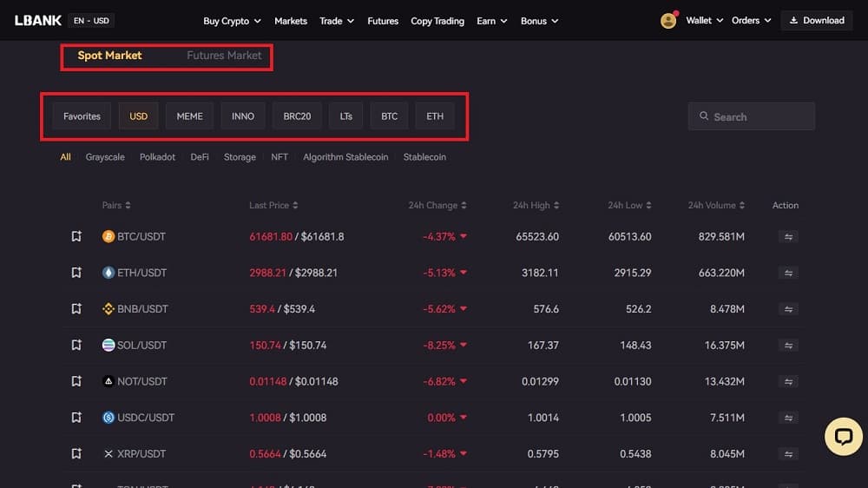Select the LTs market tab
868x488 pixels.
pos(346,116)
